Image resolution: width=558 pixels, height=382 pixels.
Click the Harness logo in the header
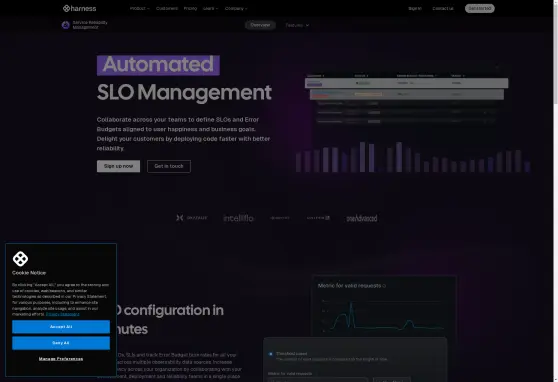coord(79,8)
